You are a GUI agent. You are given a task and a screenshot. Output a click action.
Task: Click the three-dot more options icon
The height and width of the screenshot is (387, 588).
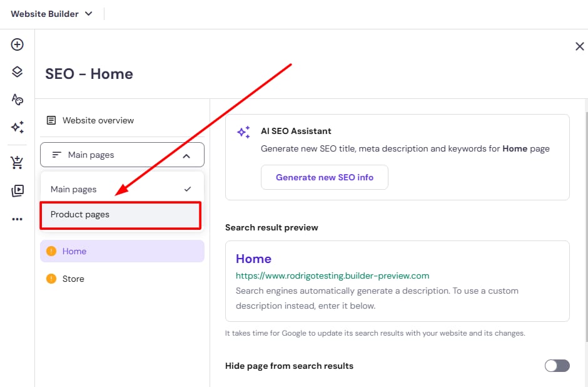point(18,219)
